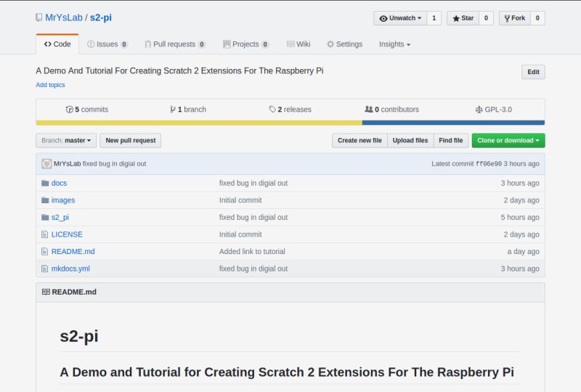This screenshot has width=581, height=392.
Task: Click the fork icon in Fork button
Action: point(507,18)
